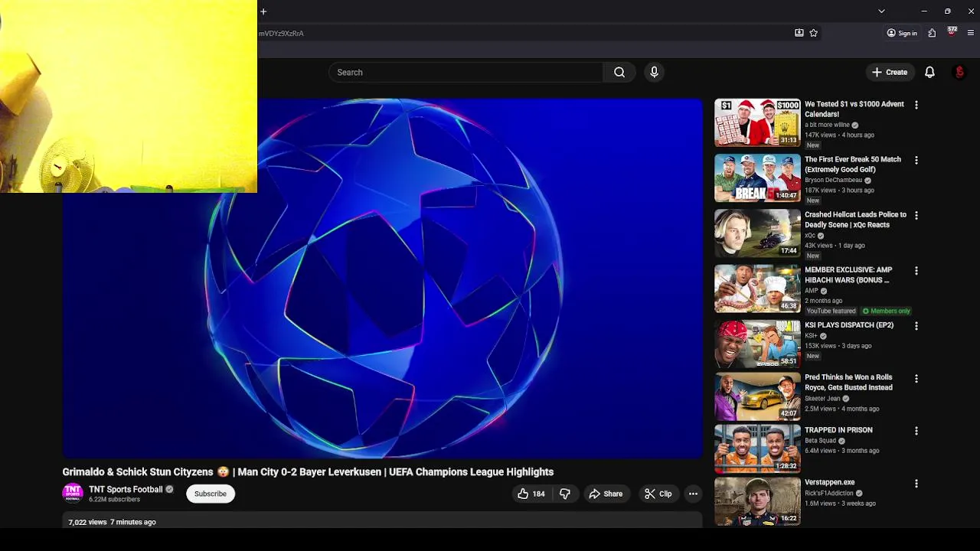Open 'TRAPPED IN PRISON' video title

coord(838,429)
